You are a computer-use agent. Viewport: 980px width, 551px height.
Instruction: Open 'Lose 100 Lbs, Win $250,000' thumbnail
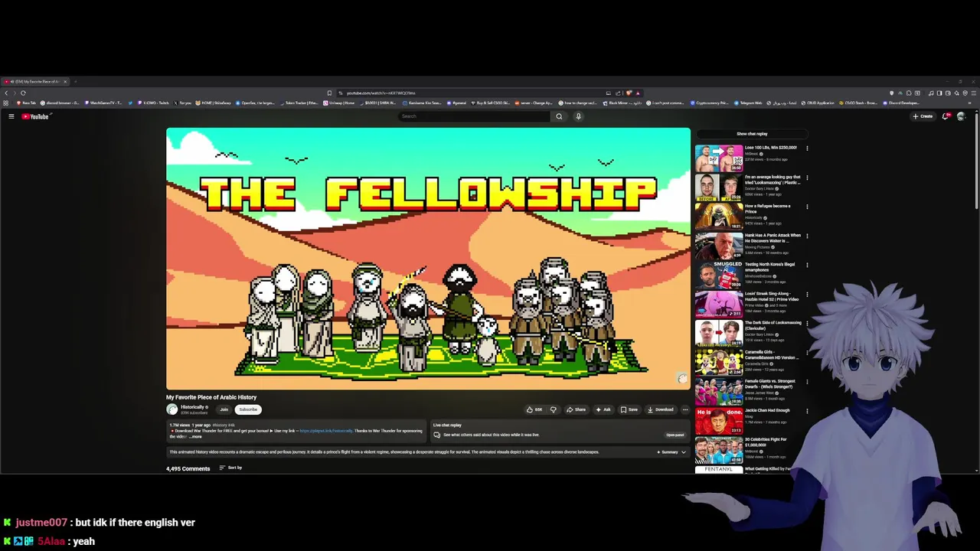719,158
